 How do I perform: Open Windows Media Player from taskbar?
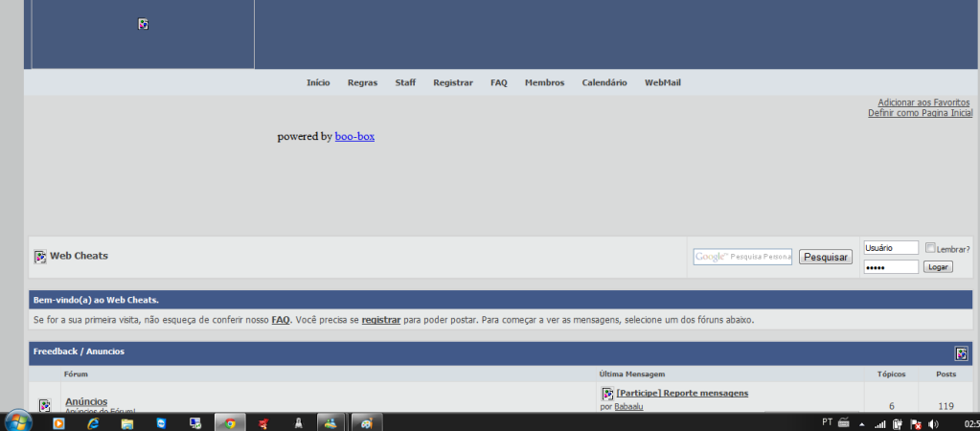point(58,423)
